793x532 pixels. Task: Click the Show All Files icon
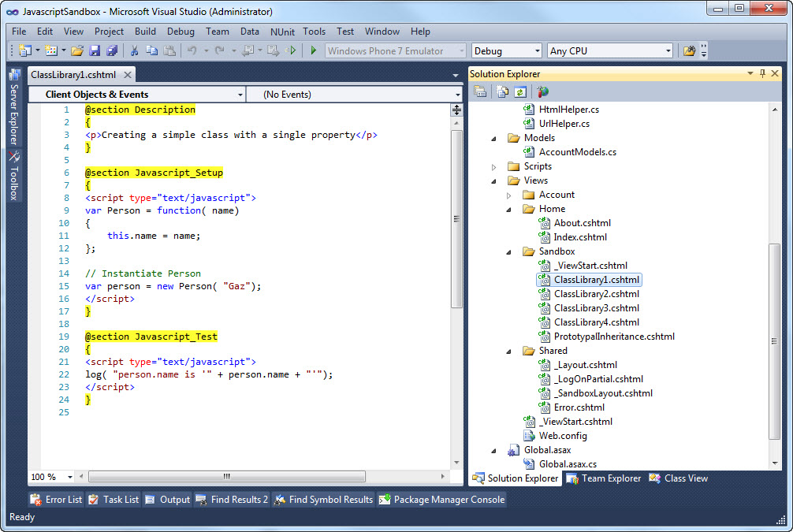pos(502,91)
